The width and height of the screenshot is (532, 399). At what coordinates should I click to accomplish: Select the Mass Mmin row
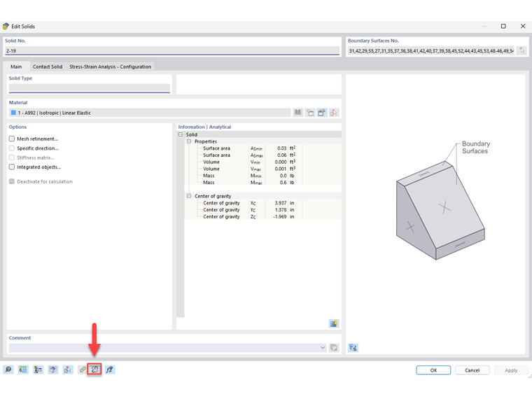point(263,176)
